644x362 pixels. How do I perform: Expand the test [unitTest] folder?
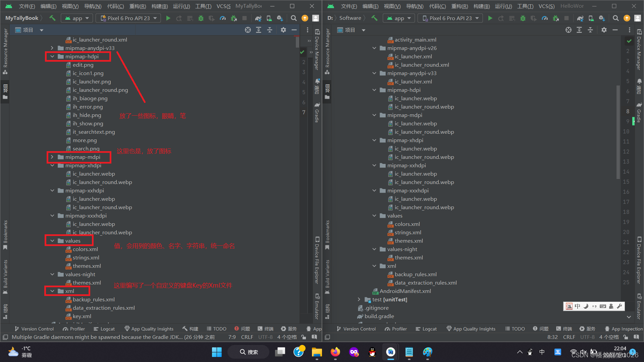359,299
